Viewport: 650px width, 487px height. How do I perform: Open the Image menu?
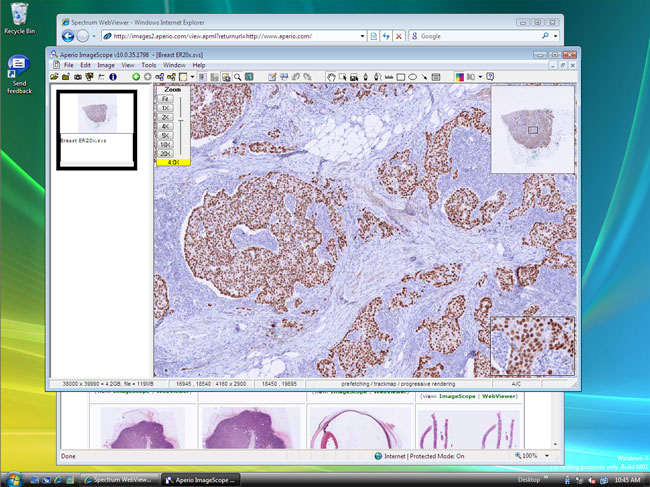tap(106, 65)
